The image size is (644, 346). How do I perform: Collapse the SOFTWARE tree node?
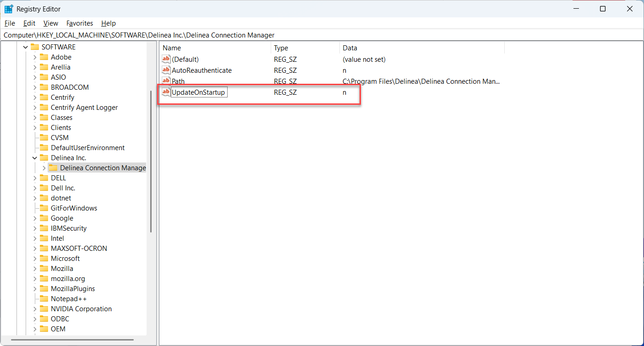click(26, 47)
